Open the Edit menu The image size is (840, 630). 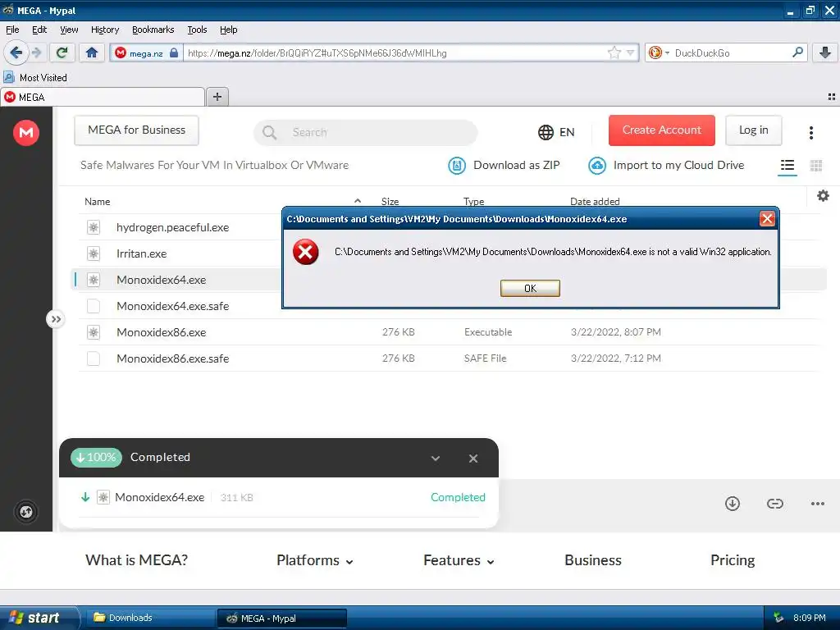39,30
